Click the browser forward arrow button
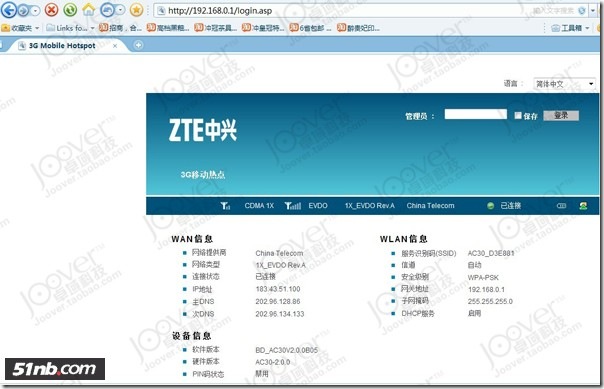This screenshot has height=389, width=604. tap(23, 10)
